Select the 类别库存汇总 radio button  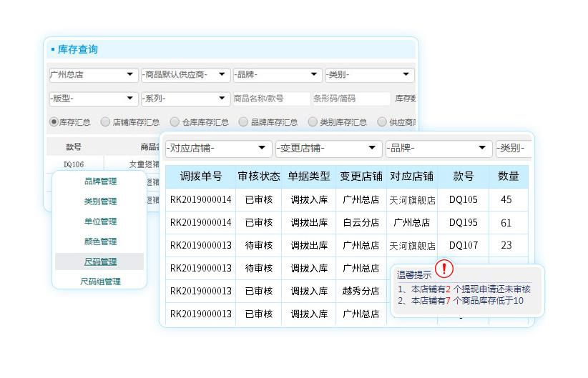coord(313,121)
